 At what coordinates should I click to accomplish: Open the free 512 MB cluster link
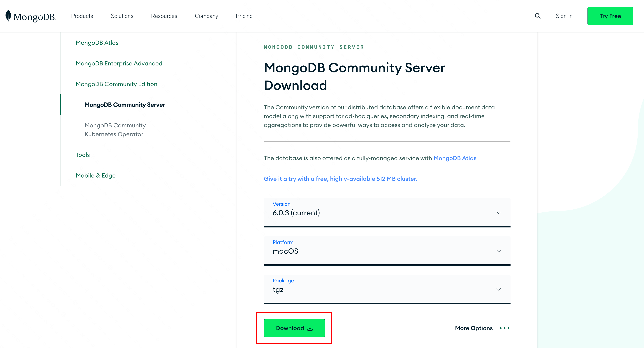point(340,179)
